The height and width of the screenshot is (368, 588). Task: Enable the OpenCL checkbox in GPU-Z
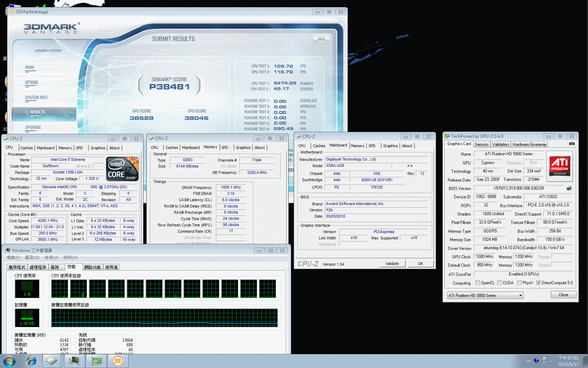477,283
